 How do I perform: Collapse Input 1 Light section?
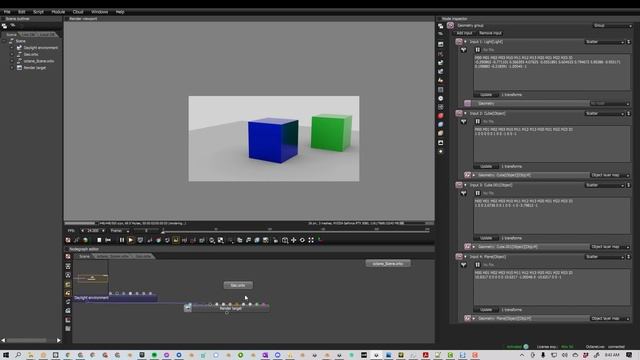point(465,42)
